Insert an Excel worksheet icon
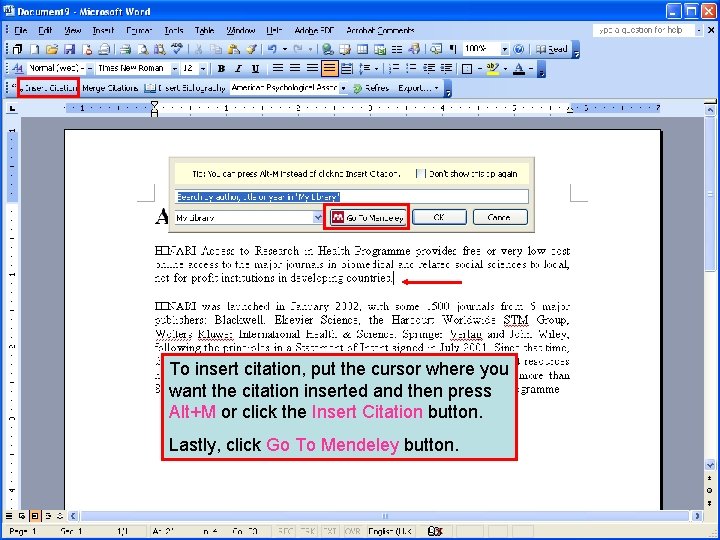Image resolution: width=720 pixels, height=540 pixels. click(x=380, y=49)
